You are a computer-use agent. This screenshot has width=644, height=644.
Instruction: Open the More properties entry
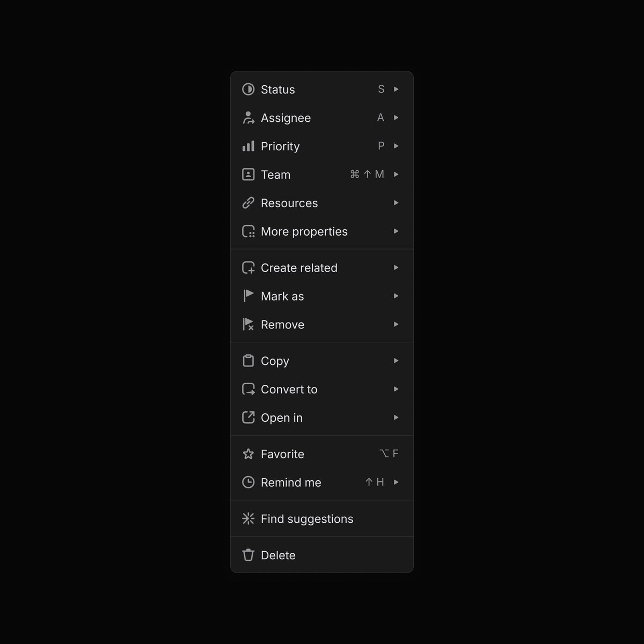point(322,231)
